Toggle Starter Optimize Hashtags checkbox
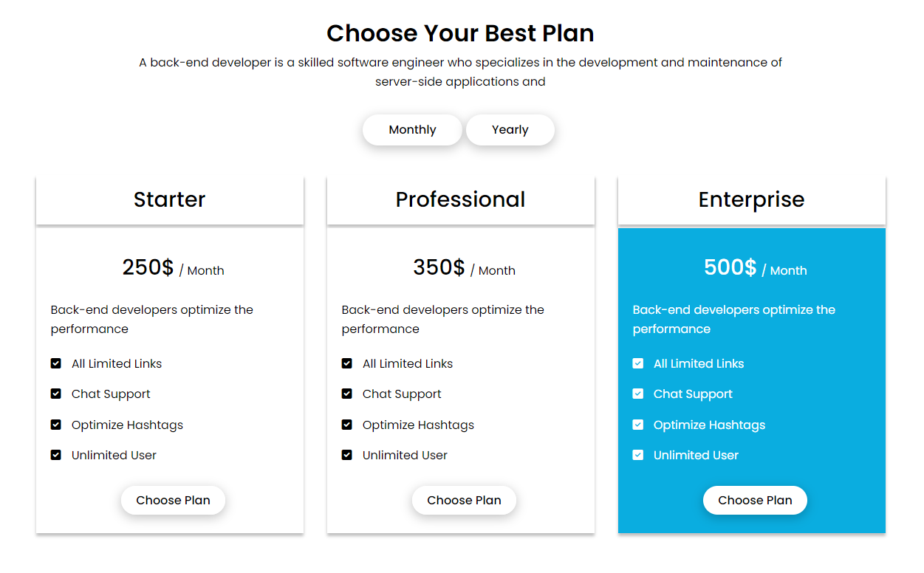 coord(56,425)
